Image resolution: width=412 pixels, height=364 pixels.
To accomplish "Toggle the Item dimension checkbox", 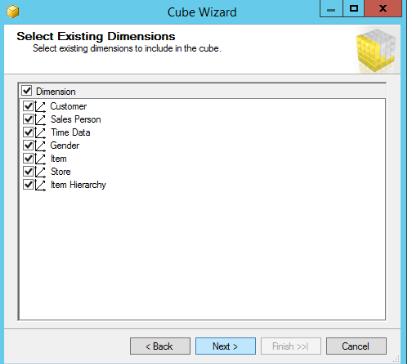I will pos(29,158).
